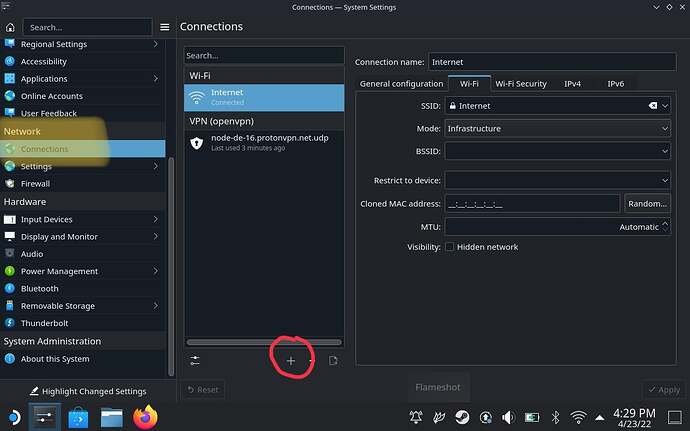Enable the Hidden network checkbox
Image resolution: width=690 pixels, height=431 pixels.
click(x=450, y=247)
